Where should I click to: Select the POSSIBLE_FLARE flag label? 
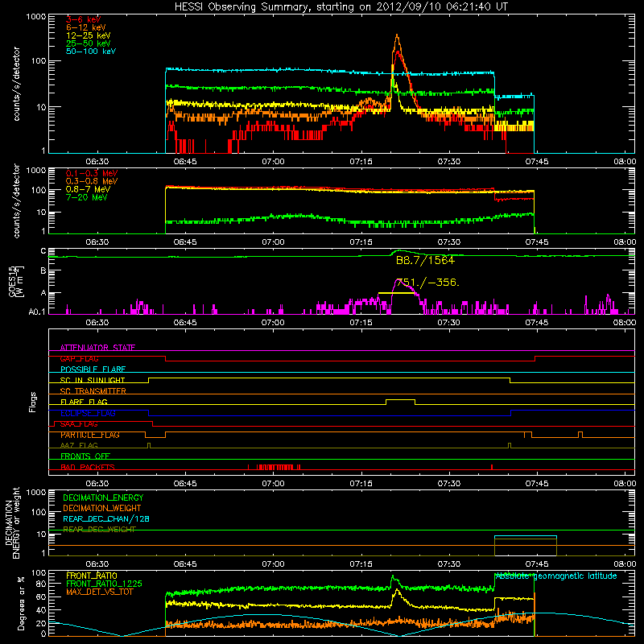click(93, 369)
